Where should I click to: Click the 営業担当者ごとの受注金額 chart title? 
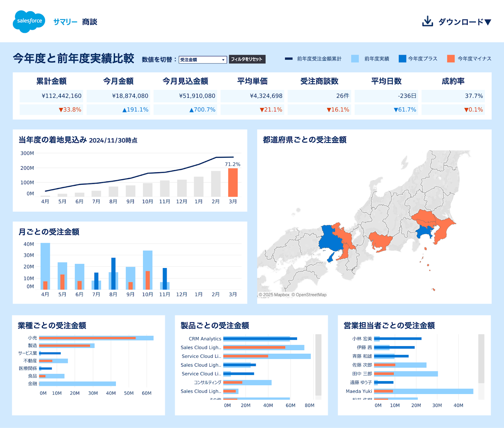[x=389, y=326]
